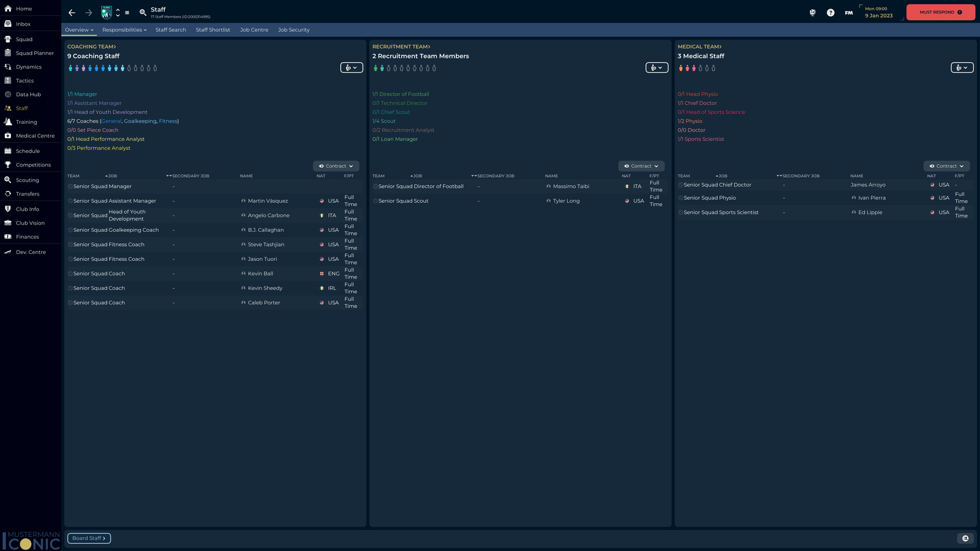Click the club crest badge
This screenshot has width=980, height=551.
107,12
